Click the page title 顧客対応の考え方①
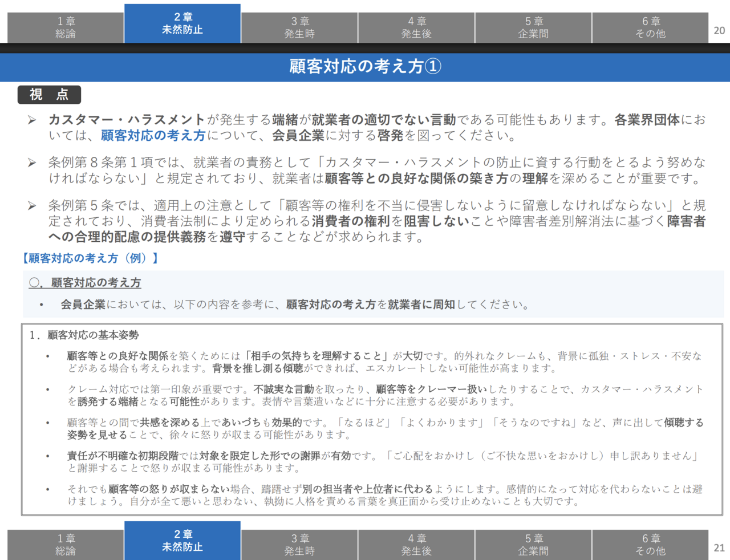 [365, 67]
